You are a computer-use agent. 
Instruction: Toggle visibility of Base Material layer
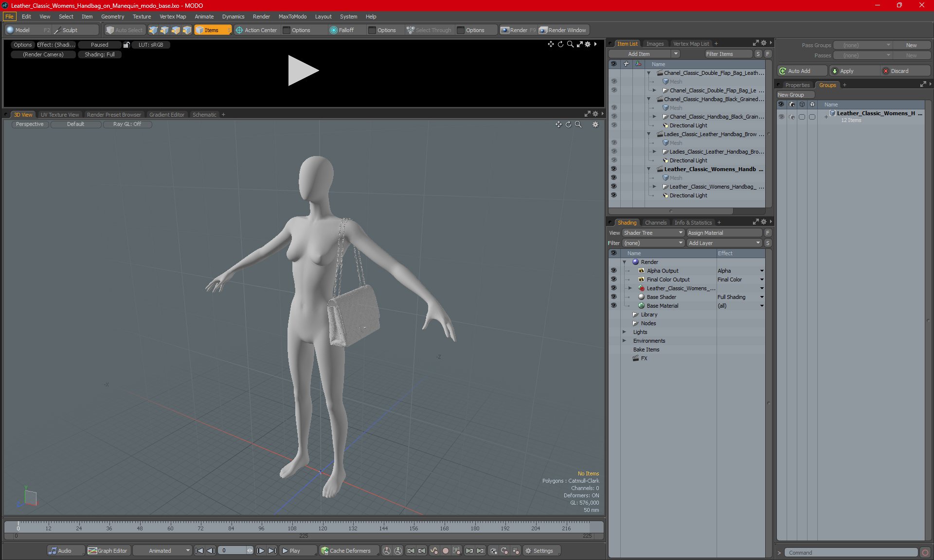point(613,306)
